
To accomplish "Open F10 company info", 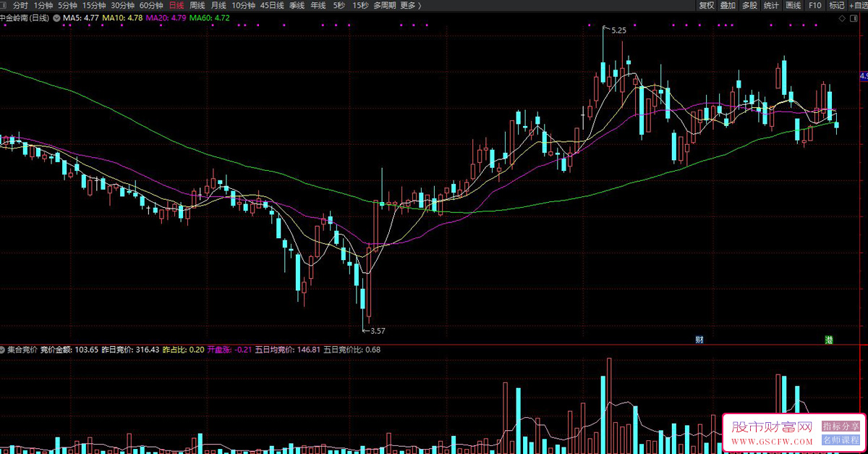I will [x=815, y=5].
